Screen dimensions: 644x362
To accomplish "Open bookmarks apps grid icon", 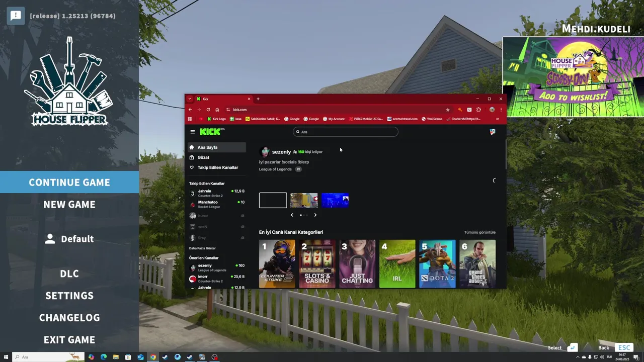I will (x=190, y=119).
